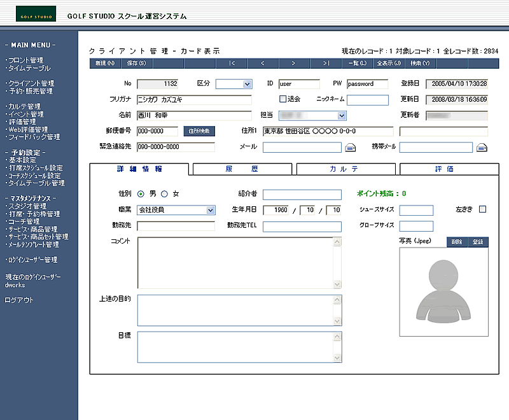Go to previous record button
The height and width of the screenshot is (420, 509).
pyautogui.click(x=263, y=63)
